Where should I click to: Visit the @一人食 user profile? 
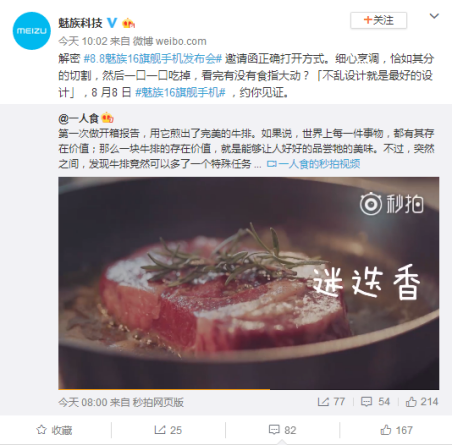pos(78,118)
